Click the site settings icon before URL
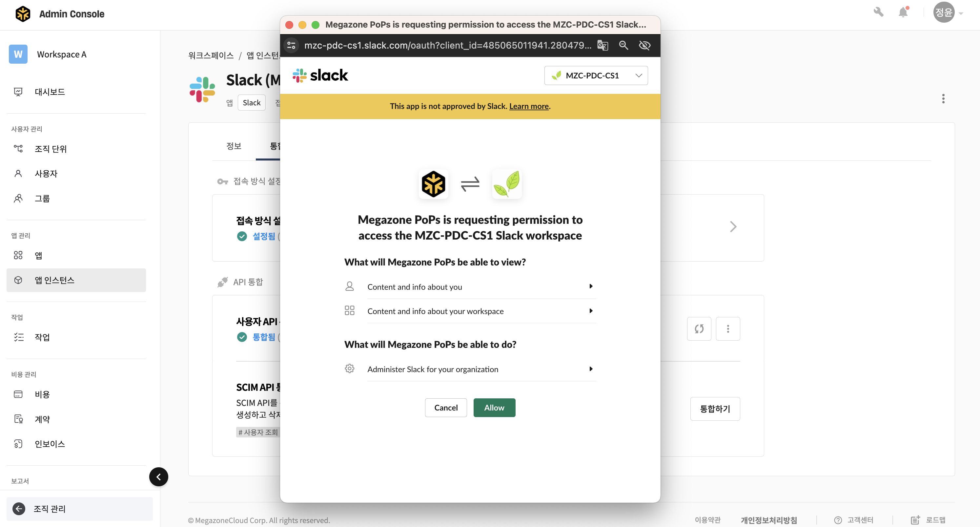980x527 pixels. tap(292, 45)
